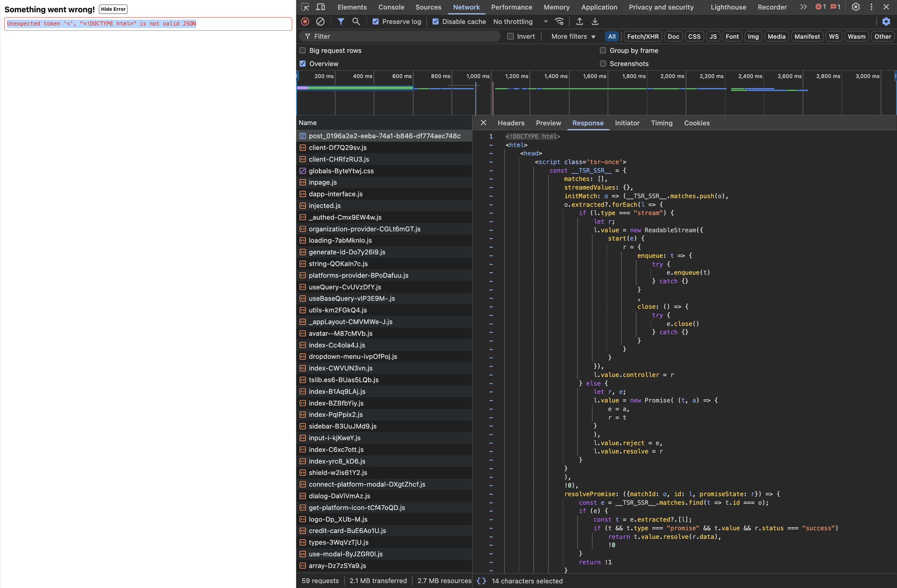Click the CSS icon of globals-ByteYtwj.css

(x=303, y=171)
